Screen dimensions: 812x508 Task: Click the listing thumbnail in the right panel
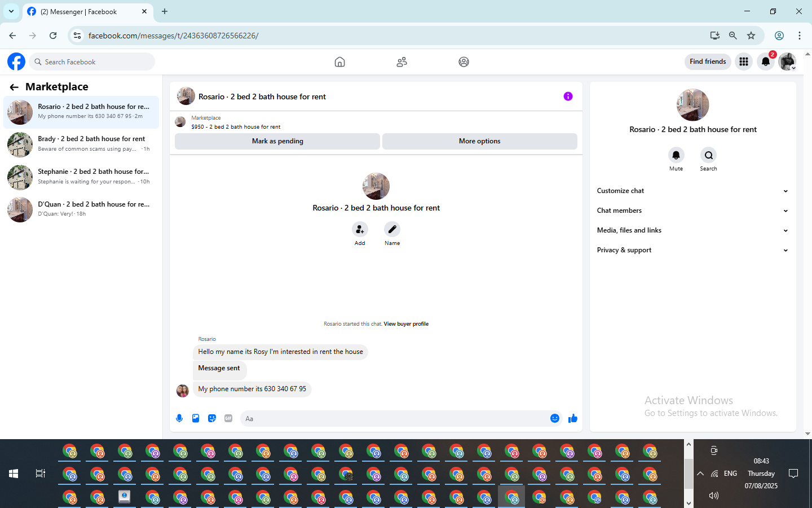click(x=692, y=105)
